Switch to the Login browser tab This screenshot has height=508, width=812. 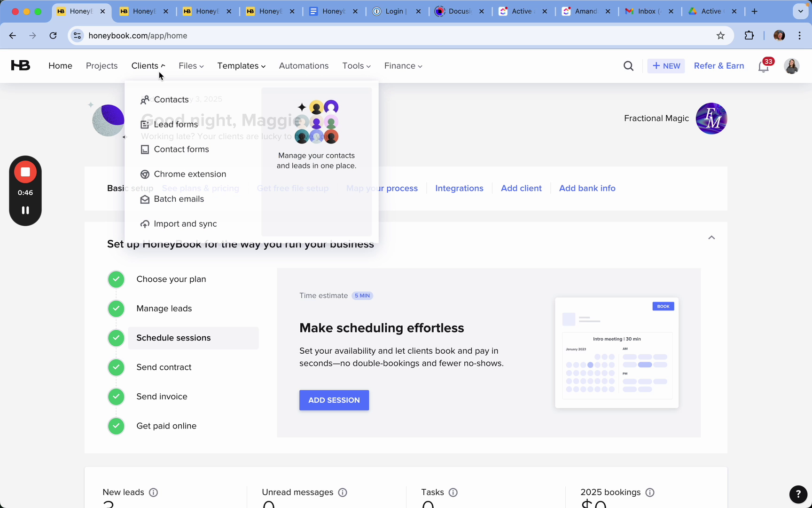[x=397, y=11]
